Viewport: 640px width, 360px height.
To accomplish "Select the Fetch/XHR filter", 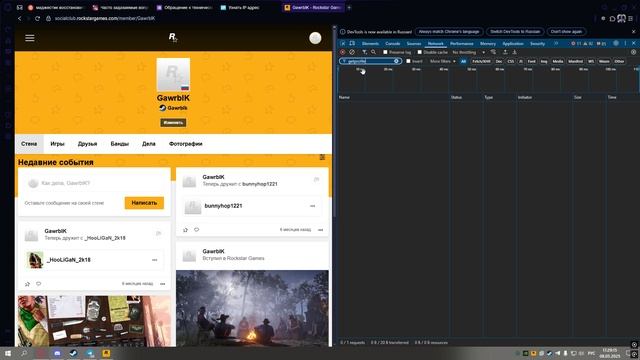I will click(x=481, y=61).
